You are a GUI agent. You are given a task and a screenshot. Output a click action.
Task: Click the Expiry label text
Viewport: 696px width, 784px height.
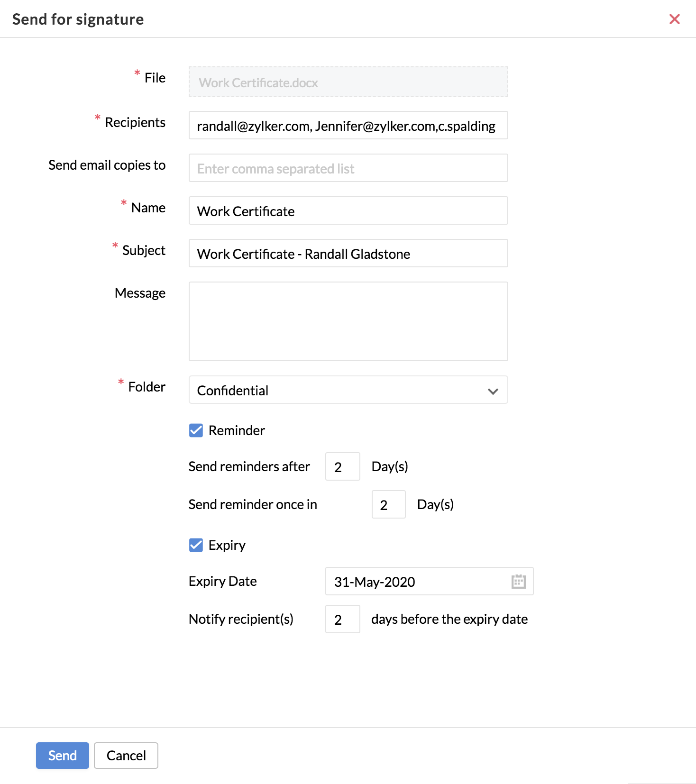coord(227,545)
